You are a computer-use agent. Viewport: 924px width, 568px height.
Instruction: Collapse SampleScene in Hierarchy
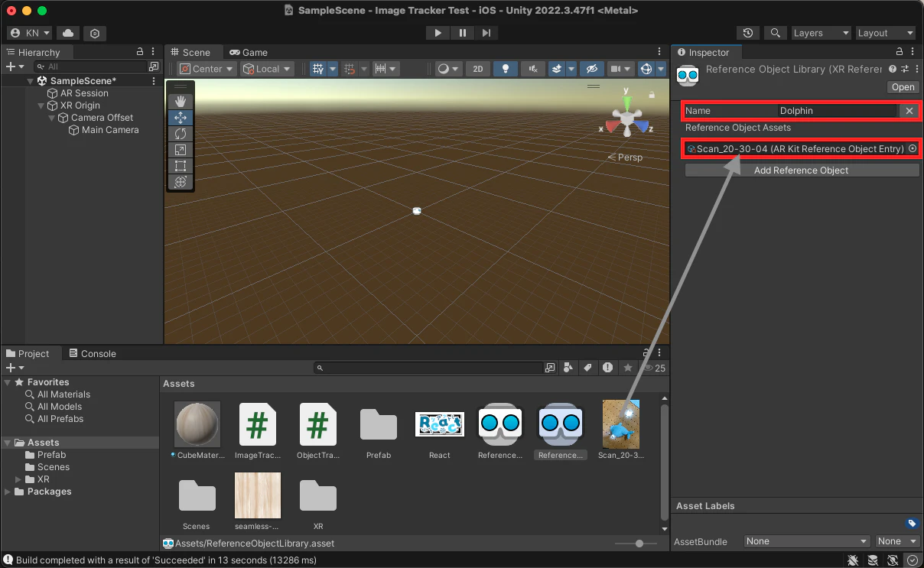pos(31,81)
